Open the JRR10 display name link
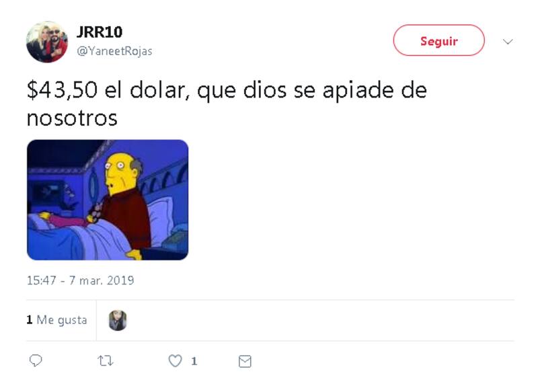 pos(100,32)
